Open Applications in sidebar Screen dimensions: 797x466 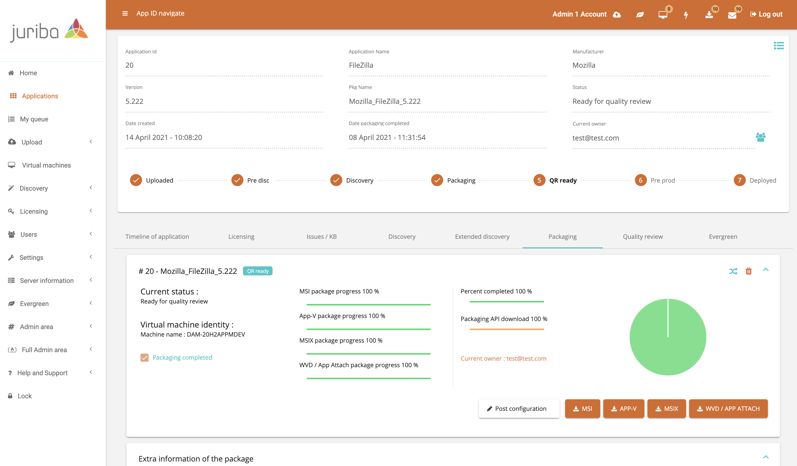click(40, 96)
